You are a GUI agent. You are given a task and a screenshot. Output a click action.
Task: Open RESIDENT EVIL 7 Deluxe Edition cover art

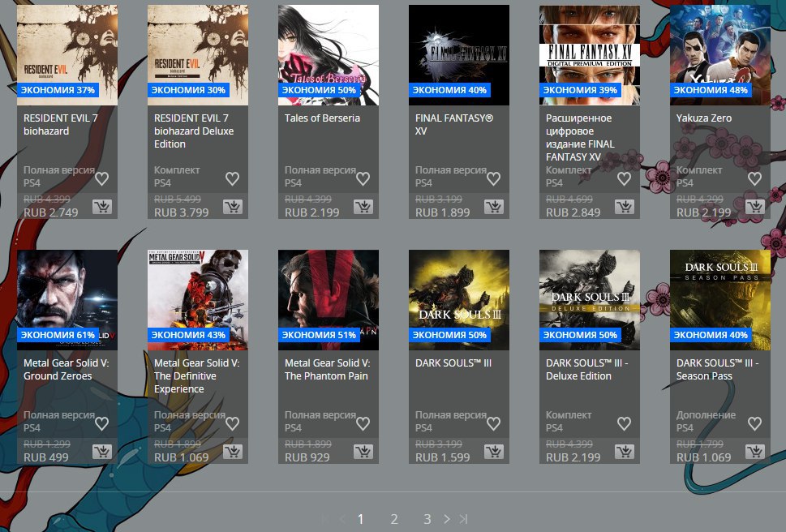198,55
